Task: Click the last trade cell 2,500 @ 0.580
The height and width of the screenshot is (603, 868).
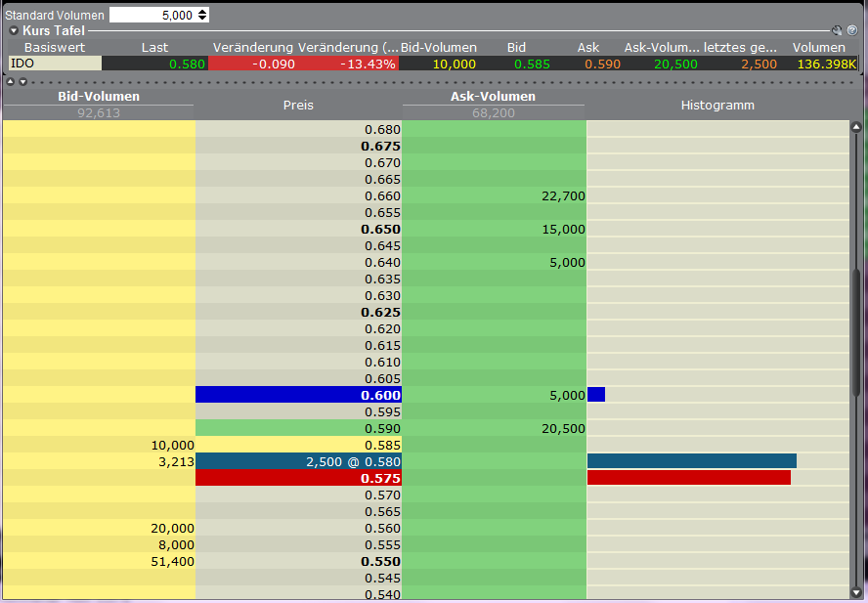Action: point(298,461)
